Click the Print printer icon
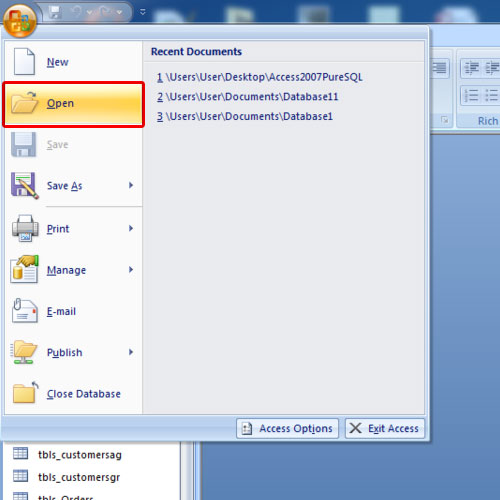This screenshot has width=500, height=500. click(25, 229)
